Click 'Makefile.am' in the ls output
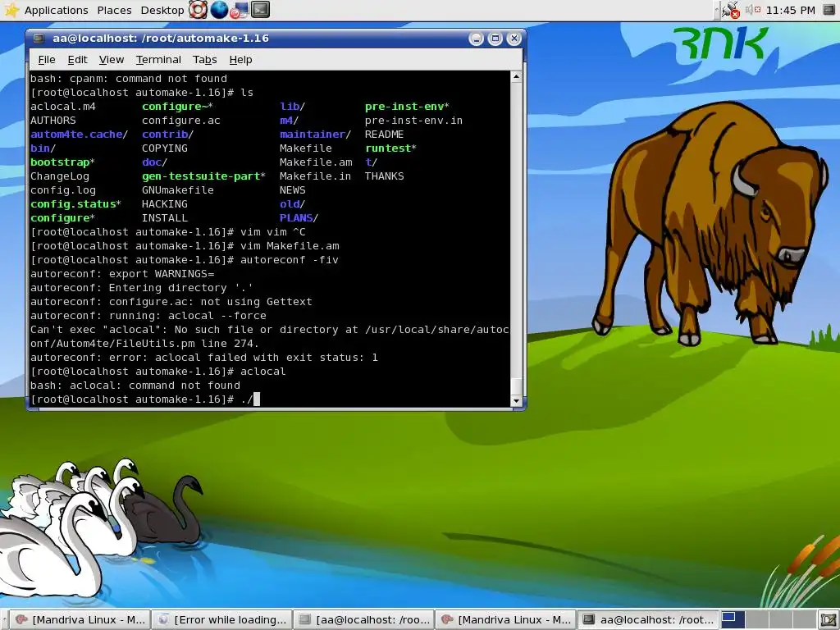 [x=316, y=162]
